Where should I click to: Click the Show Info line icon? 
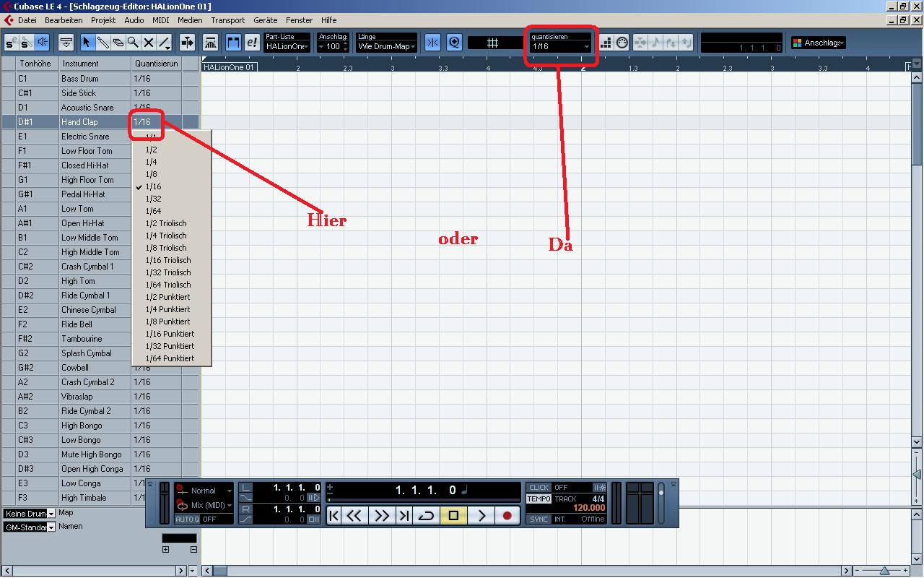pyautogui.click(x=66, y=43)
